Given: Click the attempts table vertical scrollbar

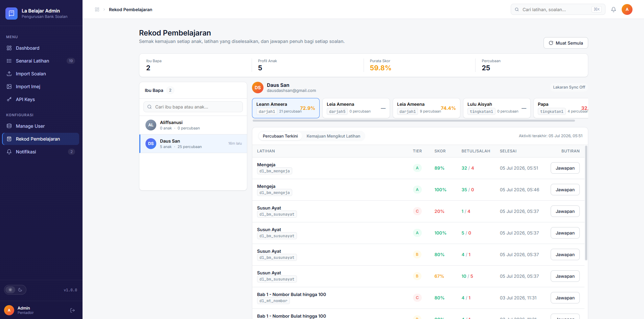Looking at the screenshot, I should pos(586,203).
